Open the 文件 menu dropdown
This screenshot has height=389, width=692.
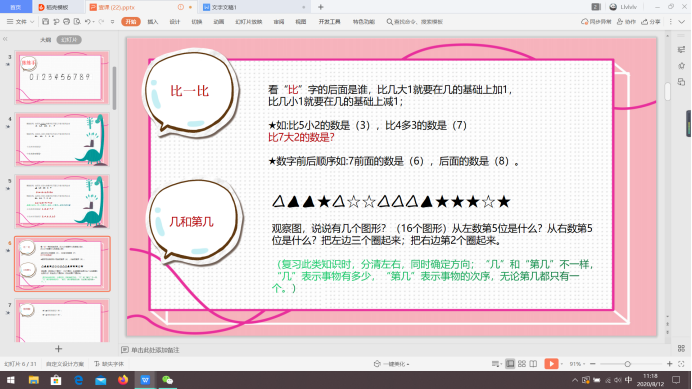pyautogui.click(x=21, y=21)
